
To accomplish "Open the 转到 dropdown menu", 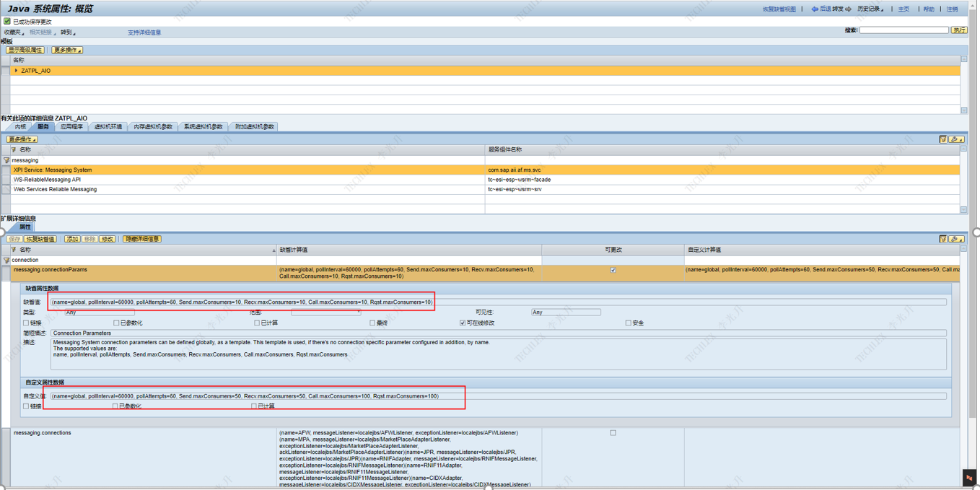I will (68, 32).
